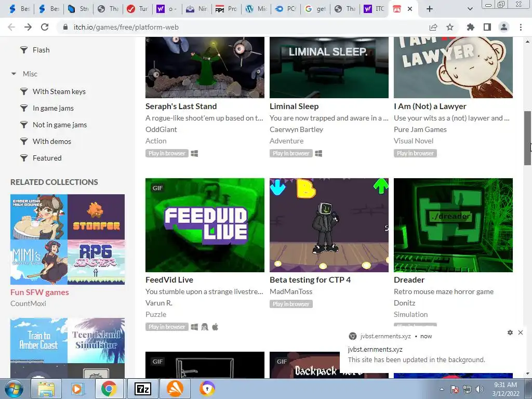This screenshot has width=532, height=399.
Task: Click the Windows Start button
Action: (14, 389)
